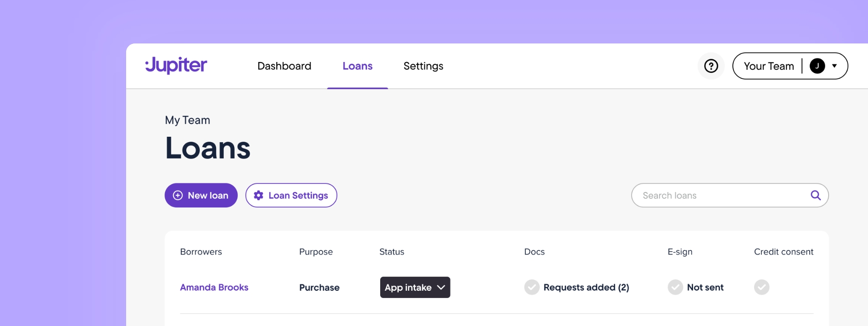Click the Status column header
The width and height of the screenshot is (868, 326).
(x=392, y=252)
